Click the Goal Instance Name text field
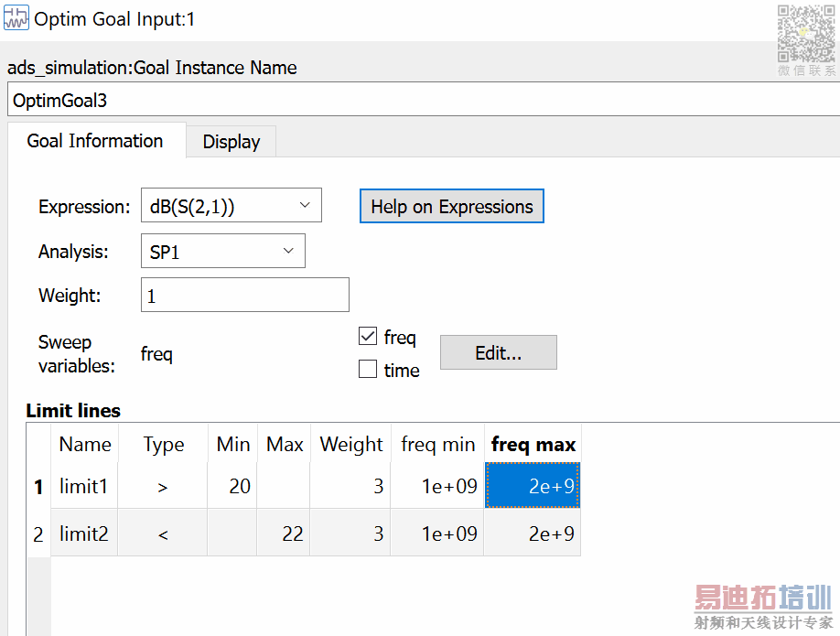This screenshot has width=840, height=636. coord(421,101)
